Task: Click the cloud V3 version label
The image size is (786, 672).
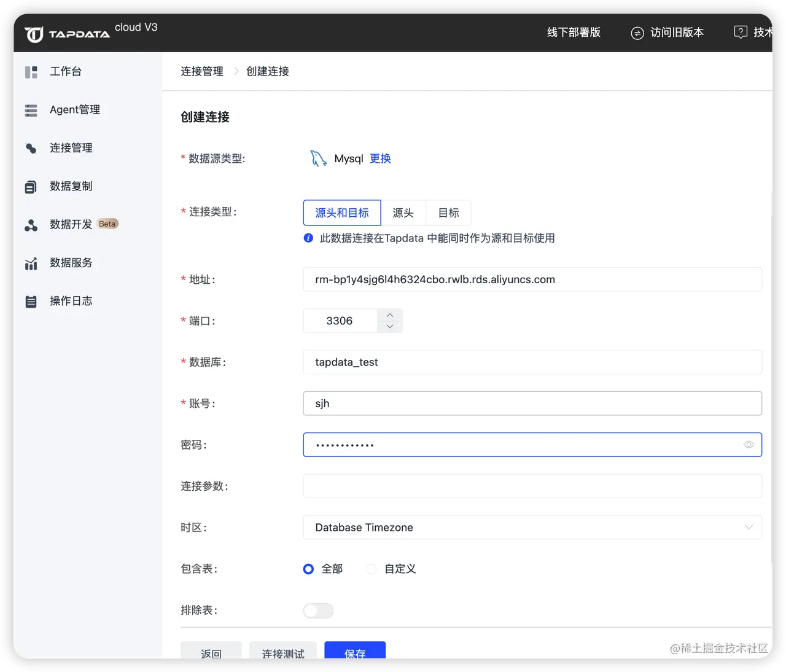Action: [136, 28]
